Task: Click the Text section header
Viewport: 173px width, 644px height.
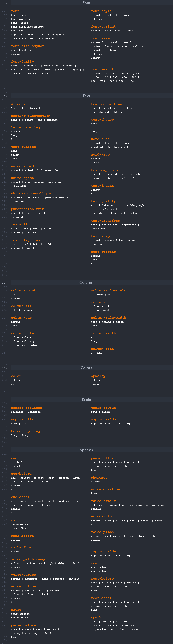Action: pyautogui.click(x=86, y=96)
